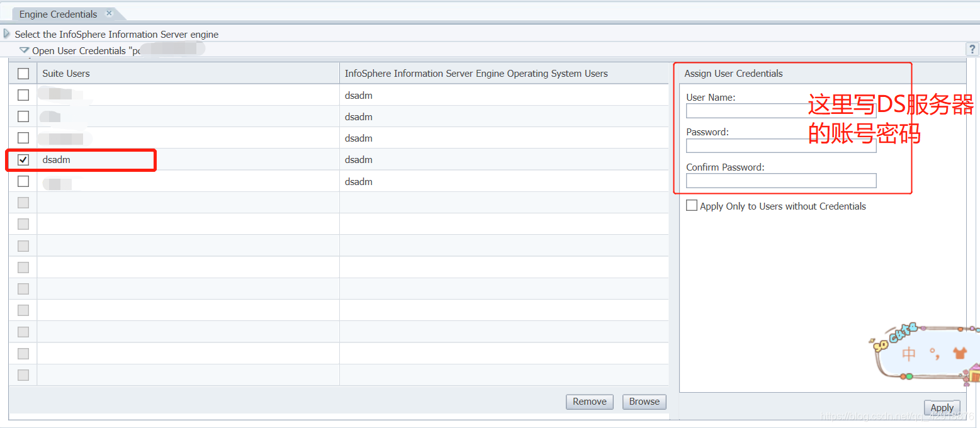Click the User Name input field

coord(781,111)
